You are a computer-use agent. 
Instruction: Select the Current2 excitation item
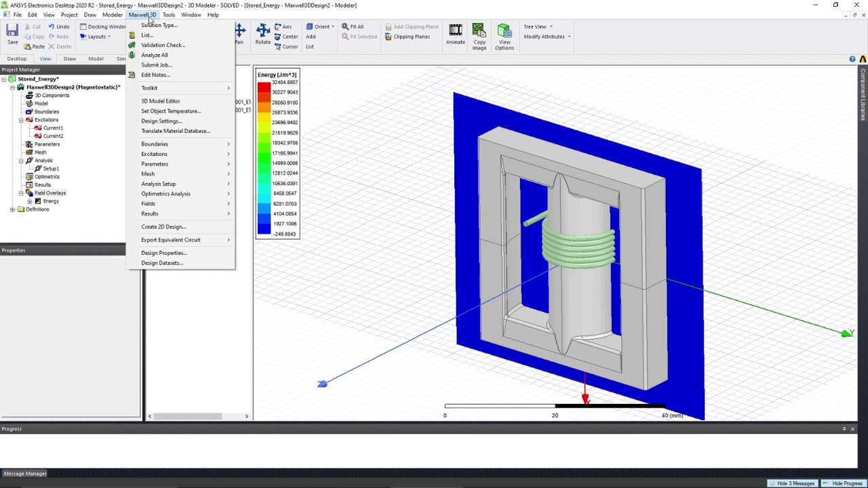53,136
